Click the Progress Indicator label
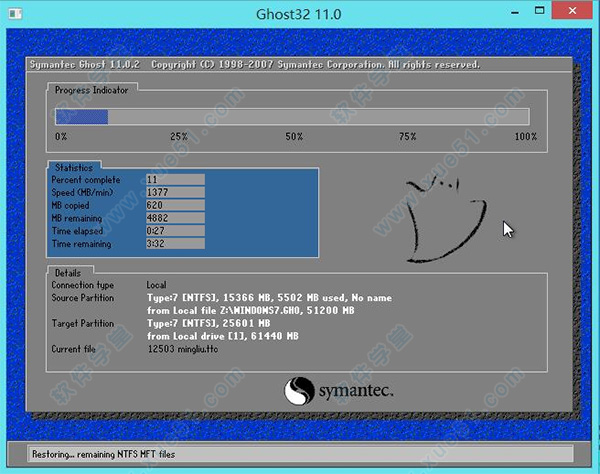 91,90
